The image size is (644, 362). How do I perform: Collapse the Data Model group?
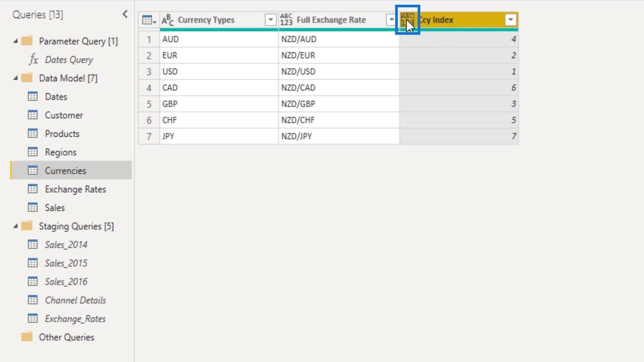(x=15, y=78)
